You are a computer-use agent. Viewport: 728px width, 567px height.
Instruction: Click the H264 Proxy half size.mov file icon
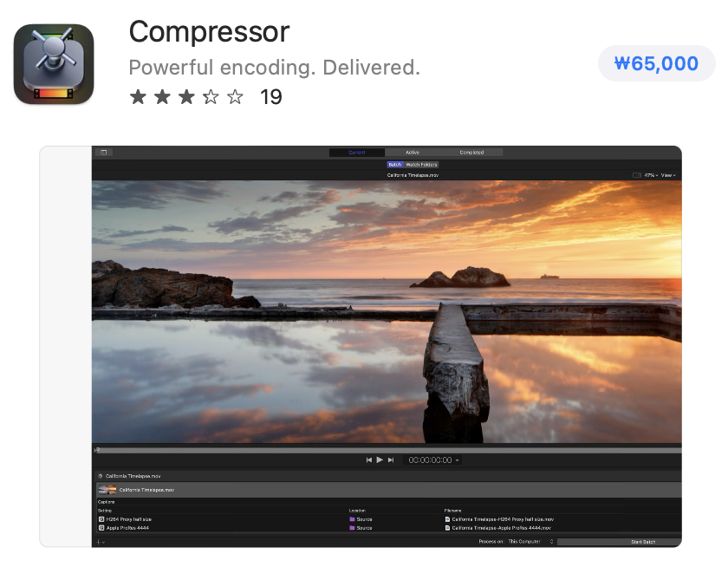coord(447,519)
